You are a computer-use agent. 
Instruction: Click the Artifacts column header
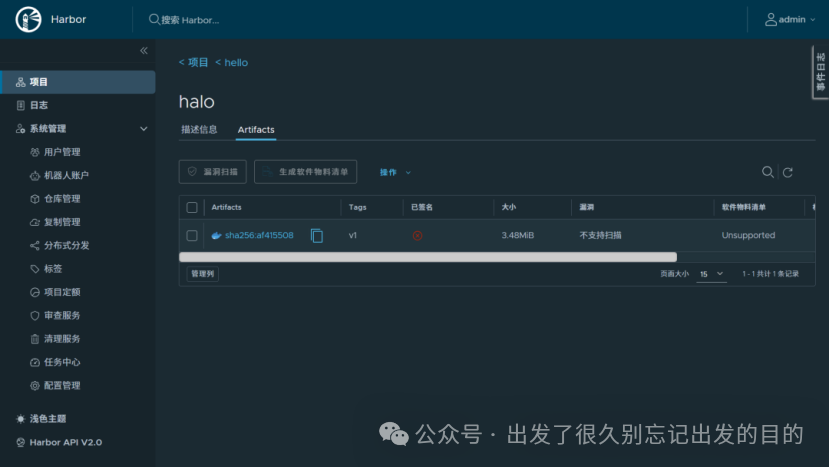227,208
